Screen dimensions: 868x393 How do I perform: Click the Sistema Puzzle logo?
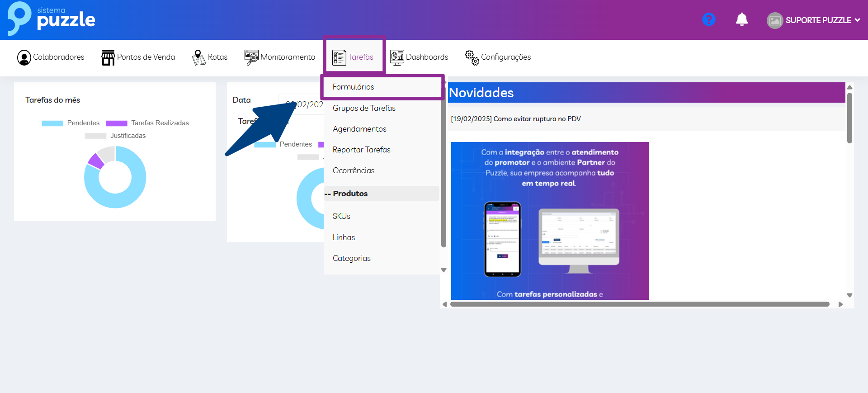click(x=51, y=19)
